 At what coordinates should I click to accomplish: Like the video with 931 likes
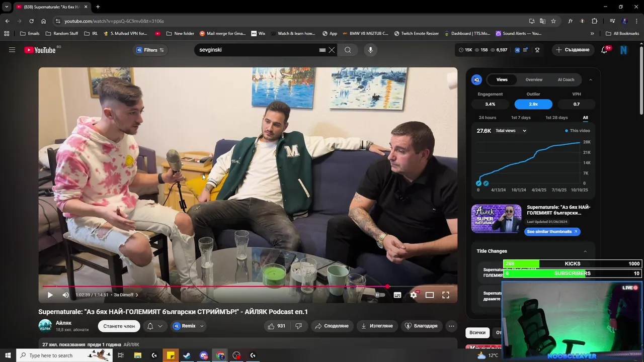coord(277,326)
